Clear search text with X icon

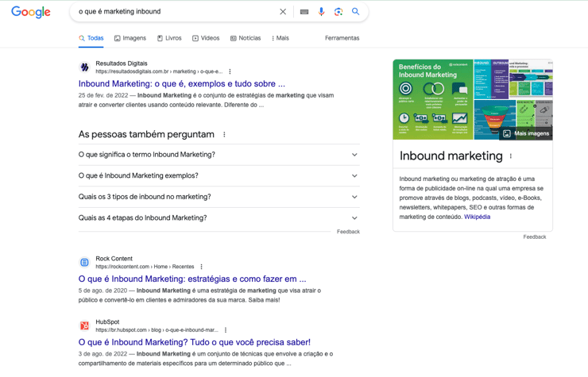pos(283,12)
